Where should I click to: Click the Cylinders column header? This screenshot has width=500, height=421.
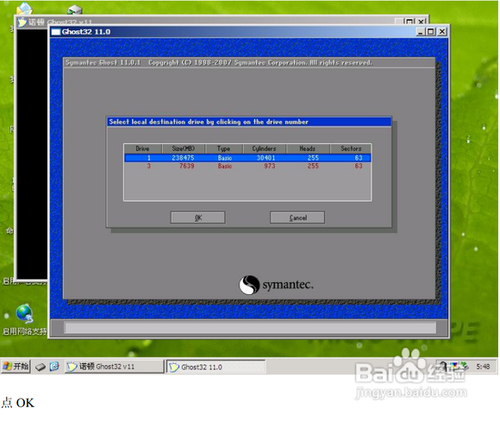(264, 149)
